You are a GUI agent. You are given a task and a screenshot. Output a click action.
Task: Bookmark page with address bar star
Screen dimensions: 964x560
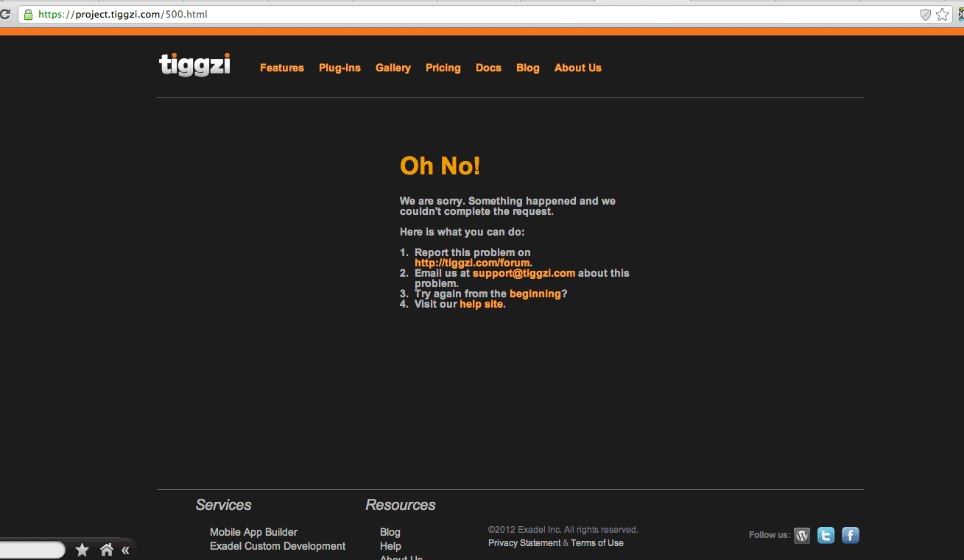click(943, 15)
